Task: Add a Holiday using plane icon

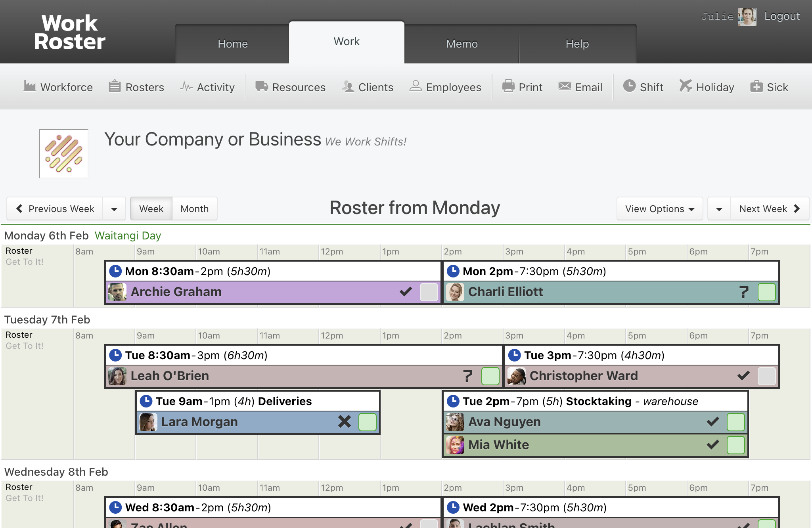Action: pyautogui.click(x=686, y=86)
